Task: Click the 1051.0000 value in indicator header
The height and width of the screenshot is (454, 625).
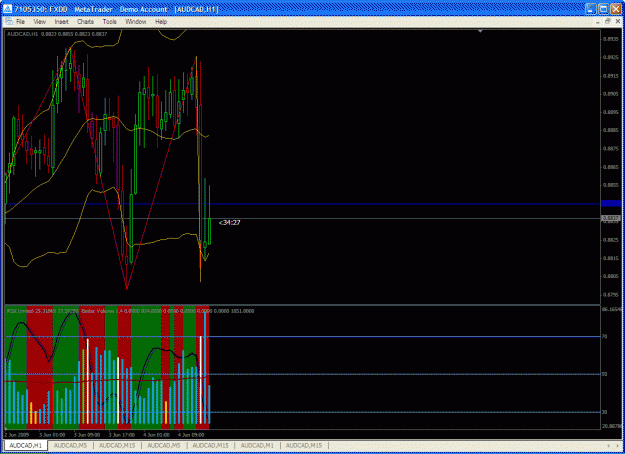Action: coord(243,311)
